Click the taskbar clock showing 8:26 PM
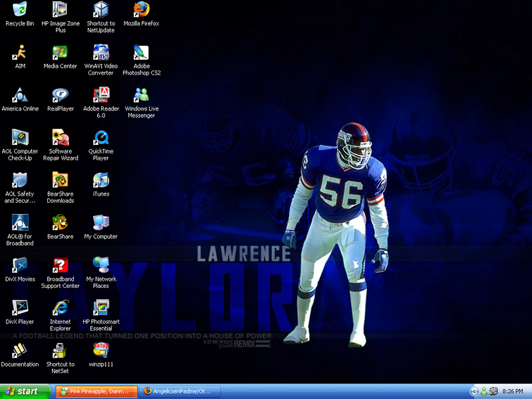This screenshot has height=399, width=532. tap(513, 392)
